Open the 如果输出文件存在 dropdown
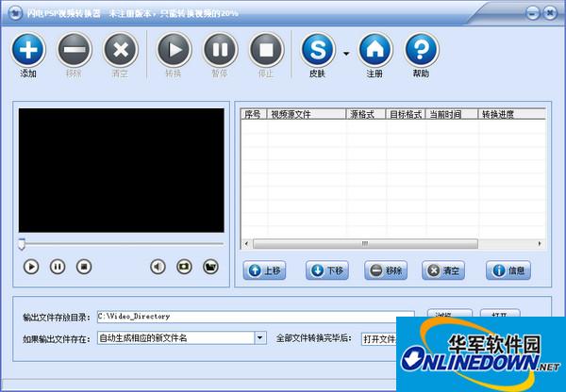 (x=260, y=338)
